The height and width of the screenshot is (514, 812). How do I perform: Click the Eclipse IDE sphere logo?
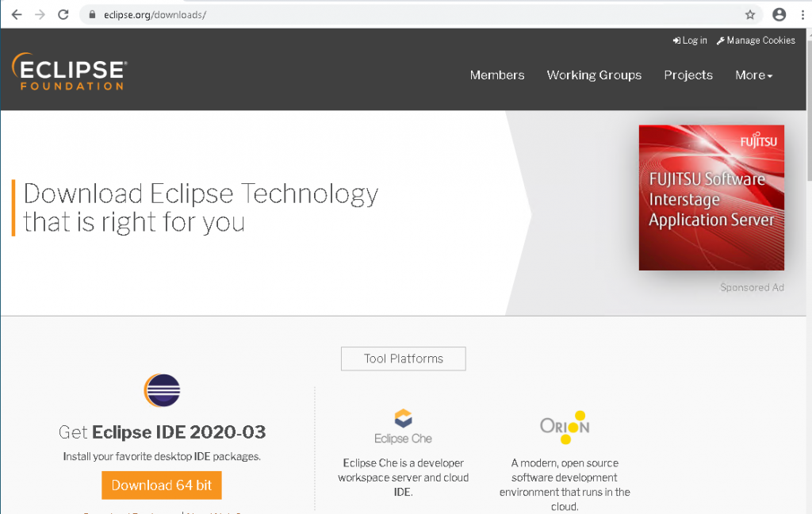point(162,390)
